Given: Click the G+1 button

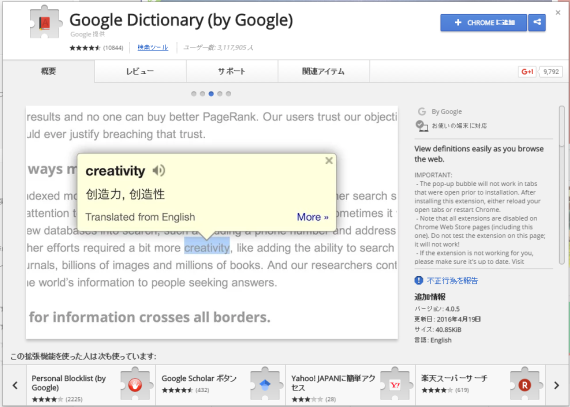Looking at the screenshot, I should [x=527, y=72].
